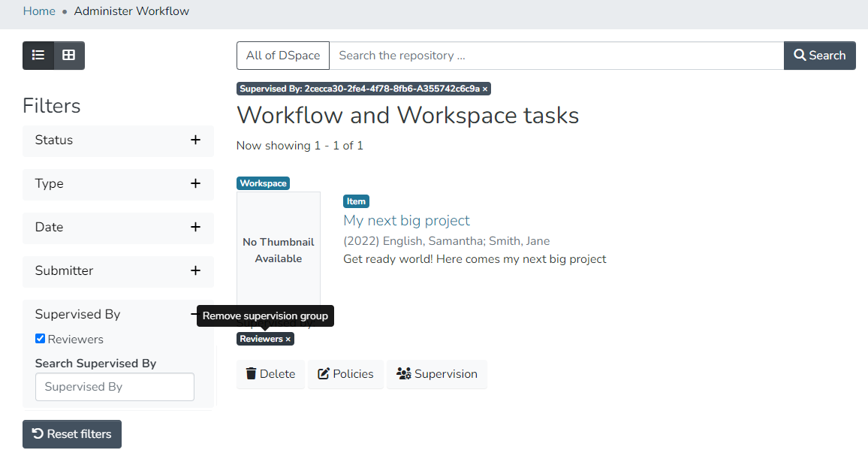The image size is (868, 474).
Task: Uncheck the Reviewers checkbox
Action: click(x=41, y=339)
